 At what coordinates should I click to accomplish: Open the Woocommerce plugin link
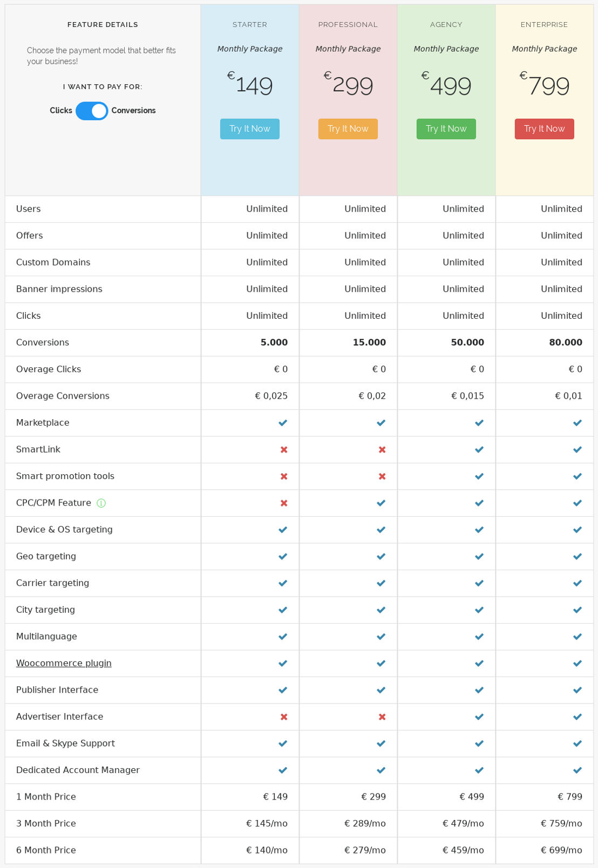click(64, 663)
